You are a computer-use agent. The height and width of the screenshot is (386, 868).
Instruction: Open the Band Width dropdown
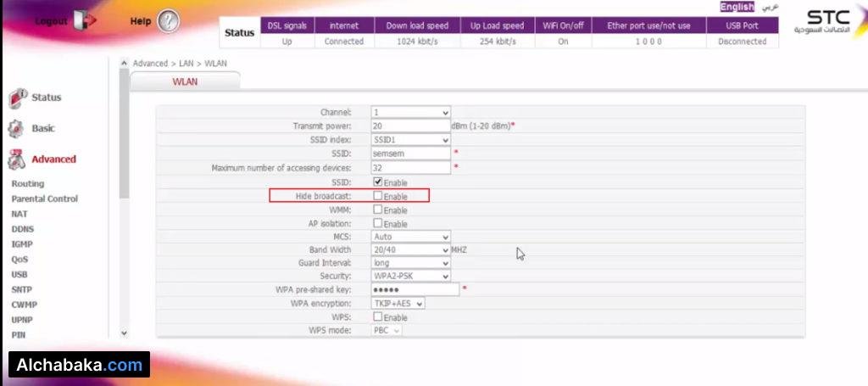tap(411, 250)
